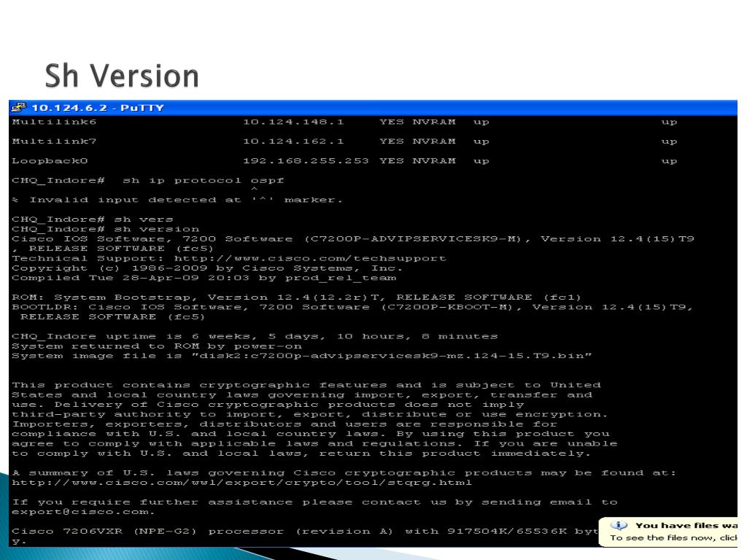Click 'A summary of U.S. laws' line
Screen dimensions: 747x560
coord(344,472)
